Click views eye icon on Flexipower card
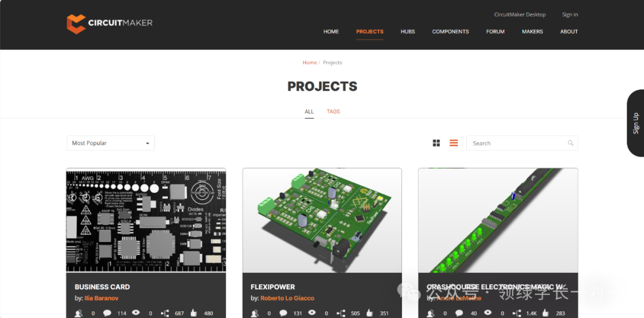Screen dimensions: 644x318 click(x=312, y=313)
